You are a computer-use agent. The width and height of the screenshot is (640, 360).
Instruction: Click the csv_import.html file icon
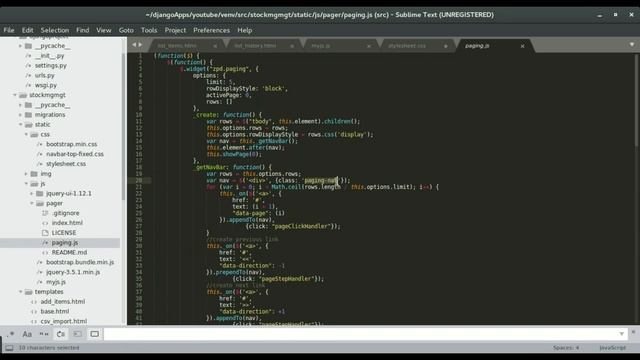point(34,321)
